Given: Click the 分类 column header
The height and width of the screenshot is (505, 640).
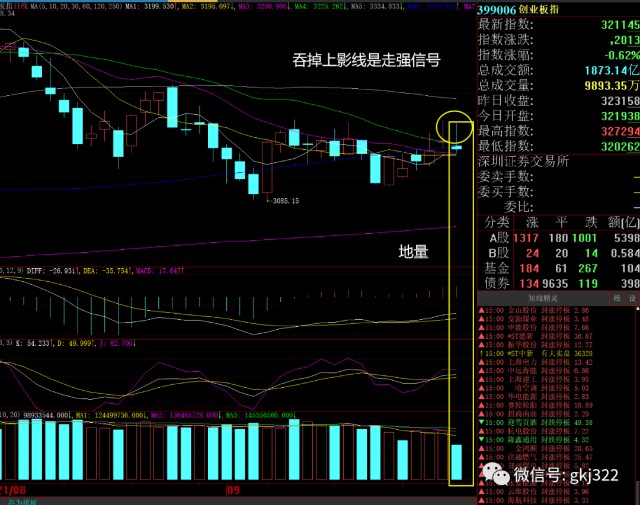Looking at the screenshot, I should pyautogui.click(x=497, y=222).
